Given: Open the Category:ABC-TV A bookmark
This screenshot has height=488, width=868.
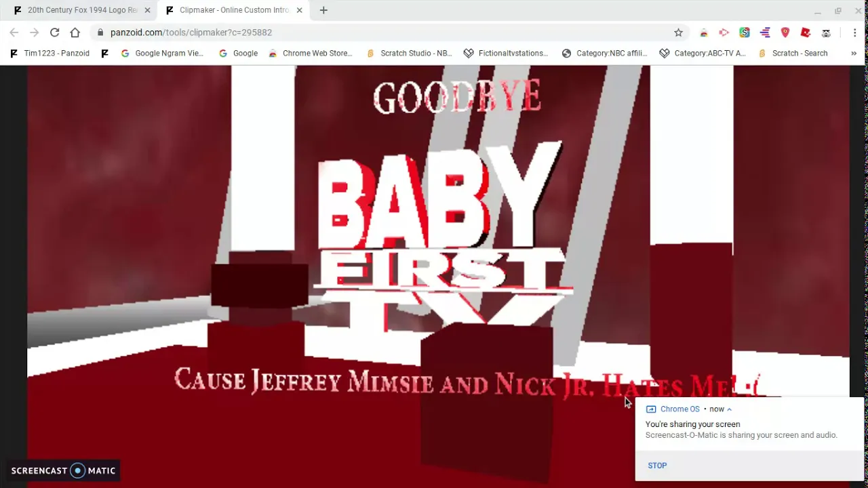Looking at the screenshot, I should pos(703,53).
